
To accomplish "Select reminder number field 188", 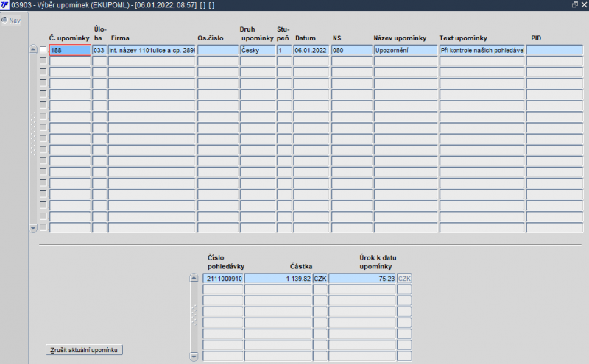I will click(x=70, y=50).
